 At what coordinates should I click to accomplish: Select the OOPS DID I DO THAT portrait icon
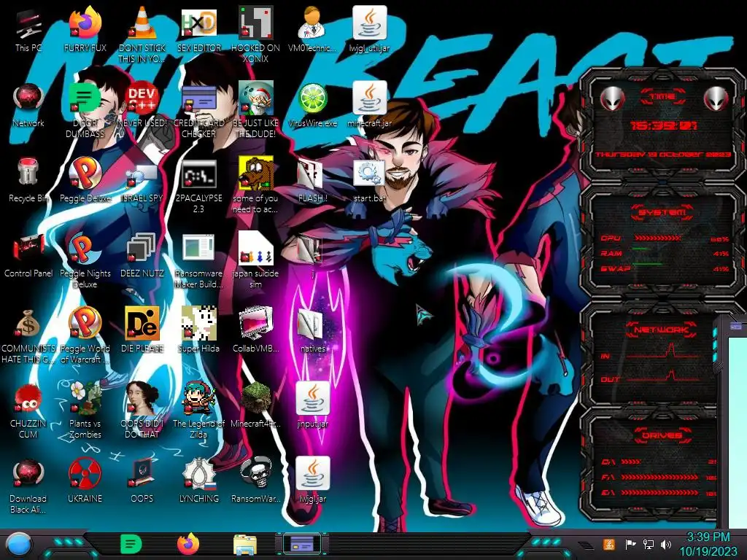pos(142,399)
